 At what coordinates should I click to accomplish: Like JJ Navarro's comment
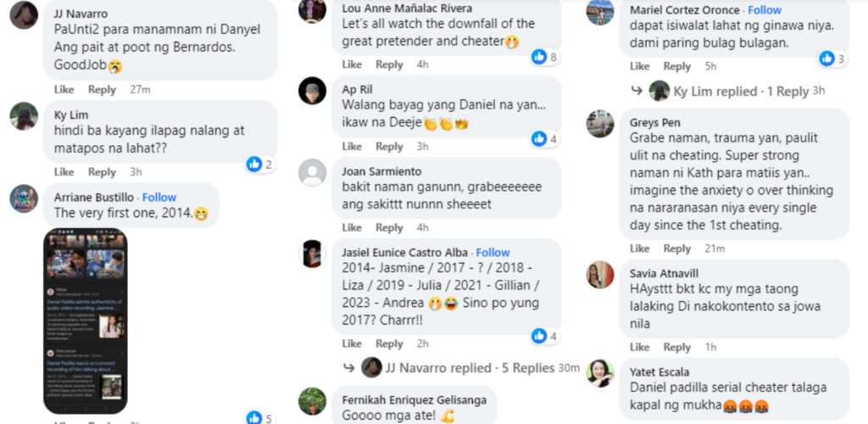[64, 90]
